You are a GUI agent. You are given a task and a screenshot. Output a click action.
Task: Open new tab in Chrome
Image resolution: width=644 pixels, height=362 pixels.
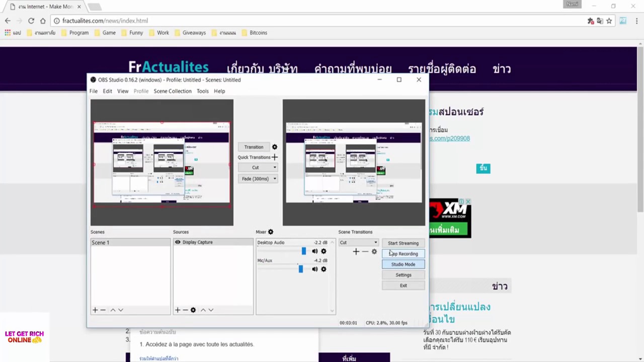tap(95, 7)
